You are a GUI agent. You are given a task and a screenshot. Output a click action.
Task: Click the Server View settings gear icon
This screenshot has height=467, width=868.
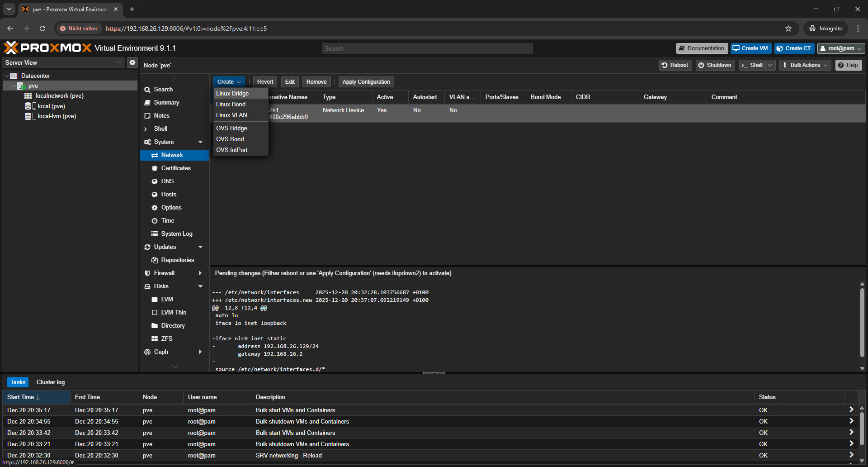(132, 62)
